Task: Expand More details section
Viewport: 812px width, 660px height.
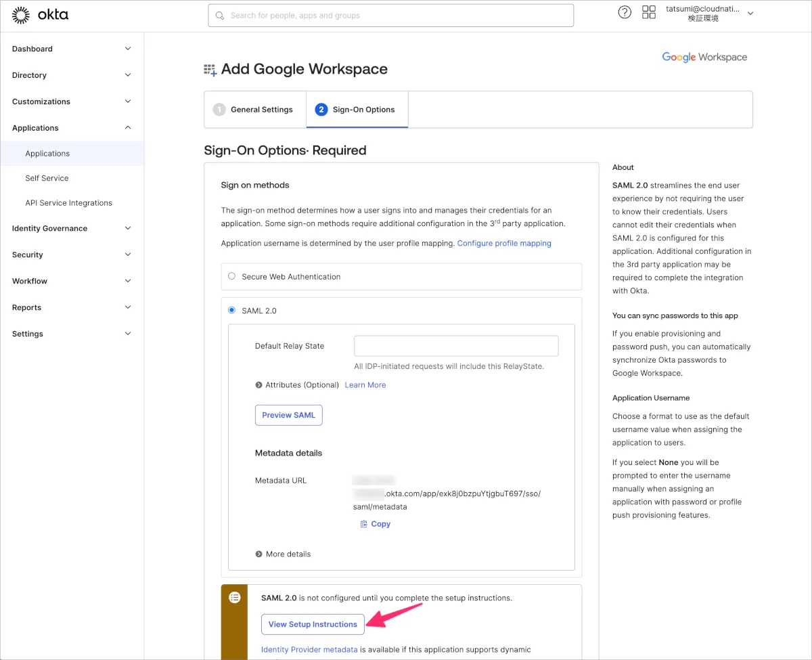Action: tap(258, 554)
